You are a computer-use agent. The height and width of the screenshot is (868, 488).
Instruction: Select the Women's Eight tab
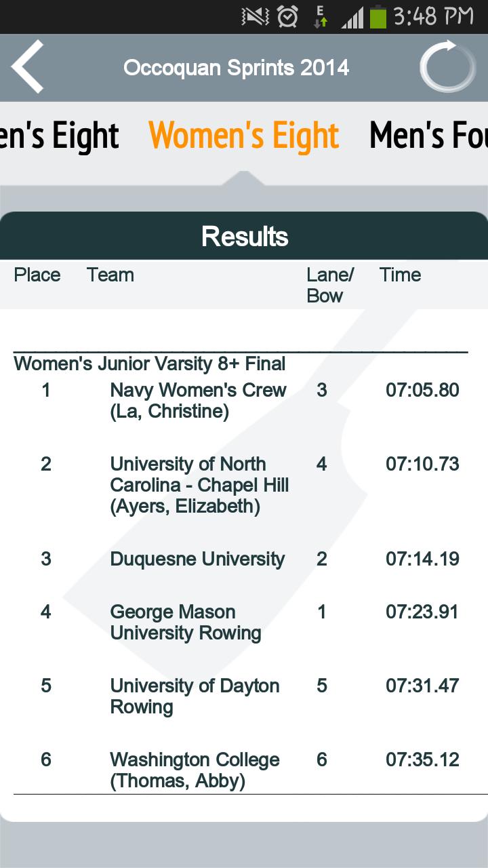(243, 135)
